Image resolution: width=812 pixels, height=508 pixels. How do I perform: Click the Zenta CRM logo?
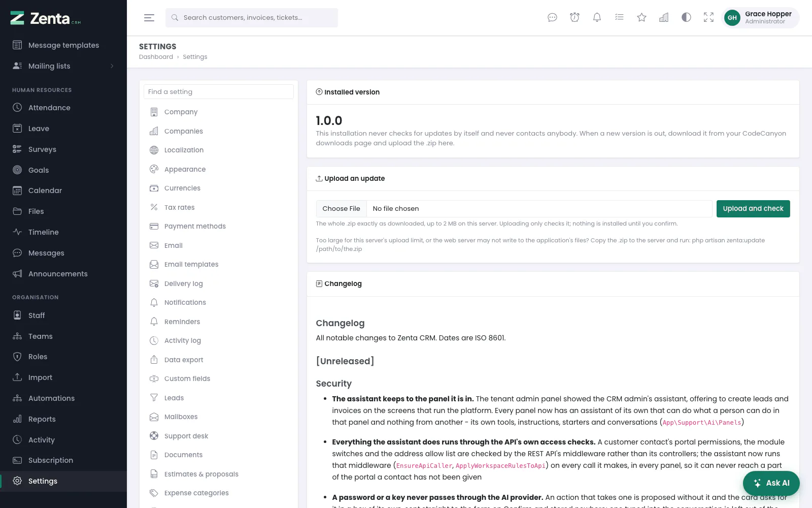point(46,18)
